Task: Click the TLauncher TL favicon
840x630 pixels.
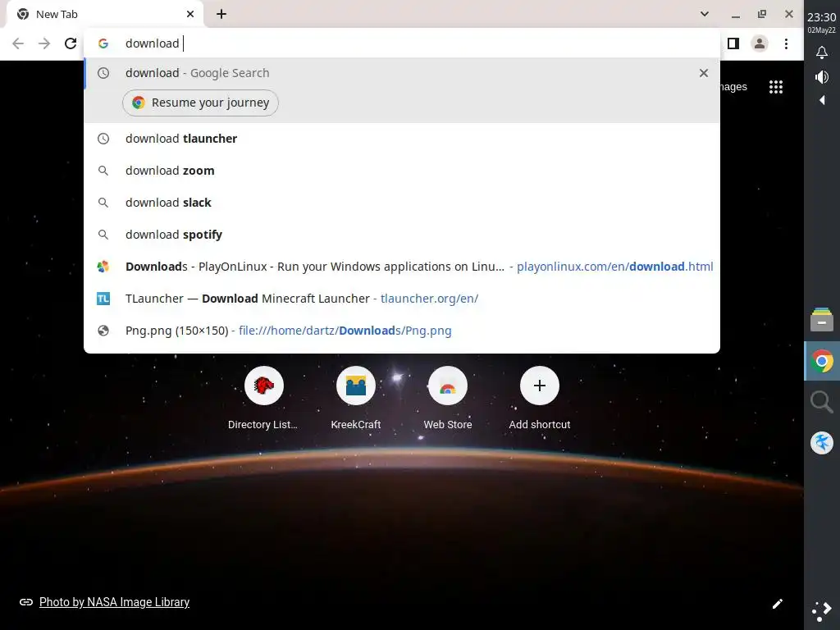Action: coord(103,299)
